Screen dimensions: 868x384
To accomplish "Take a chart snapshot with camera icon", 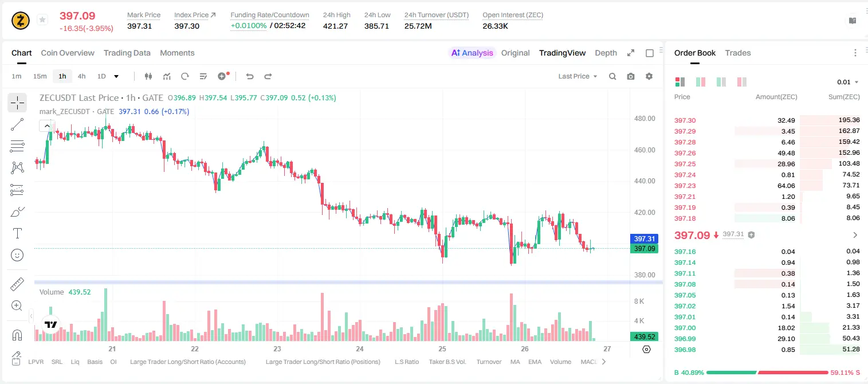I will [631, 76].
